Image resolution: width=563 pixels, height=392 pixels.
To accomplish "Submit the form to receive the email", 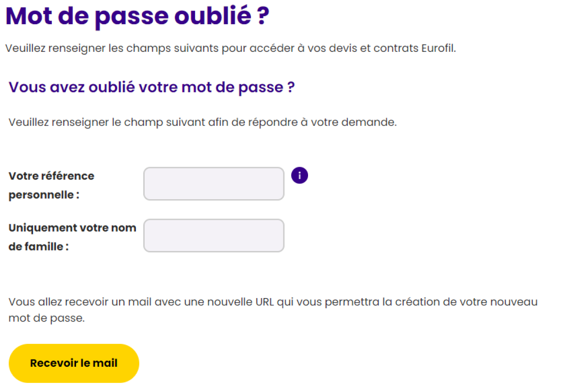I will (x=74, y=363).
